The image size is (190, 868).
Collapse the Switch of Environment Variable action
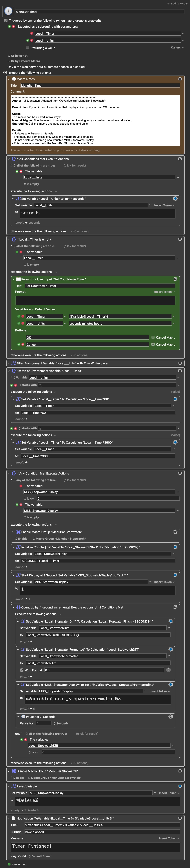pyautogui.click(x=8, y=371)
